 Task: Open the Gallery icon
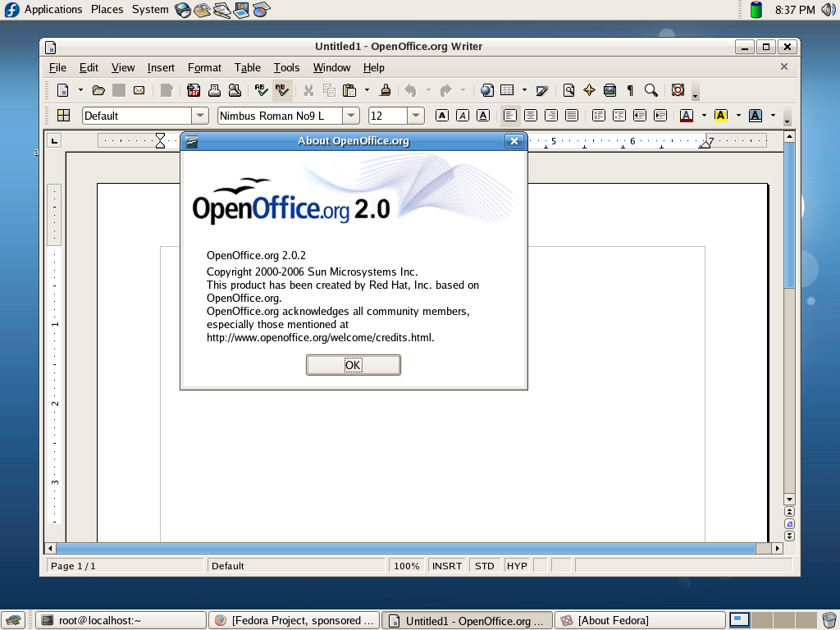(x=609, y=90)
